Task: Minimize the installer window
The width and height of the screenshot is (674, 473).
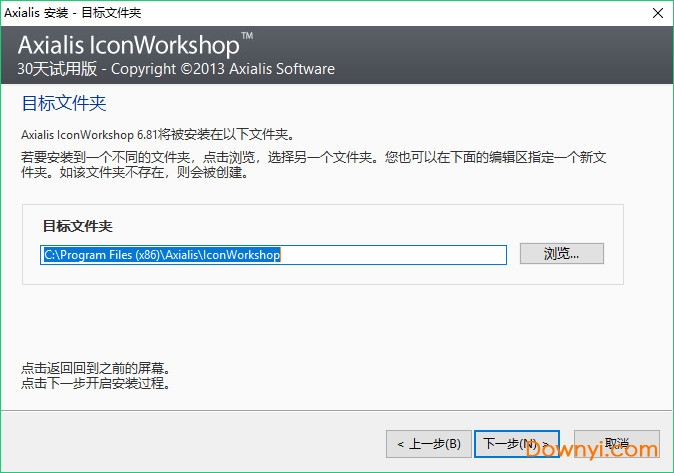Action: [563, 13]
